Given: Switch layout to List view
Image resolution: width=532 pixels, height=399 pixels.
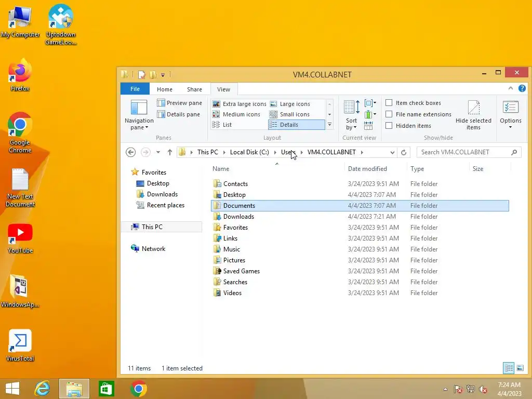Looking at the screenshot, I should click(222, 125).
